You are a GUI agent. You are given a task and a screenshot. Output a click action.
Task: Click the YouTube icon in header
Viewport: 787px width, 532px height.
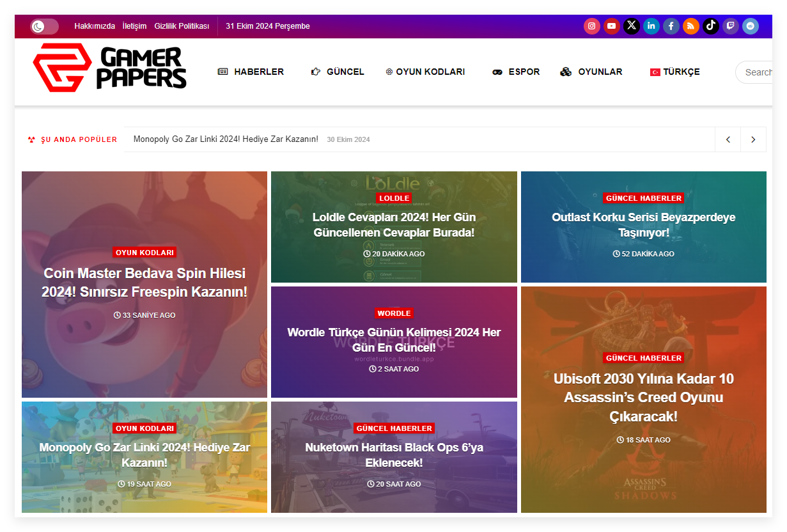612,26
